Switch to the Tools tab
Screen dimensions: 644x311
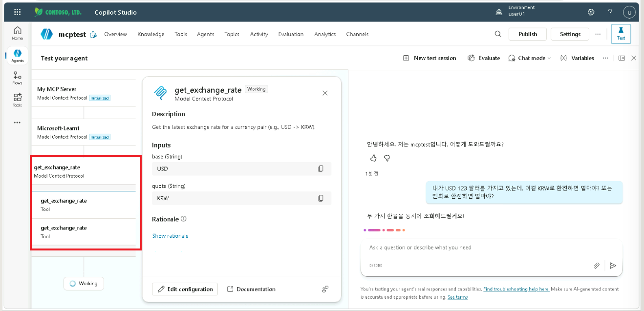[x=181, y=34]
